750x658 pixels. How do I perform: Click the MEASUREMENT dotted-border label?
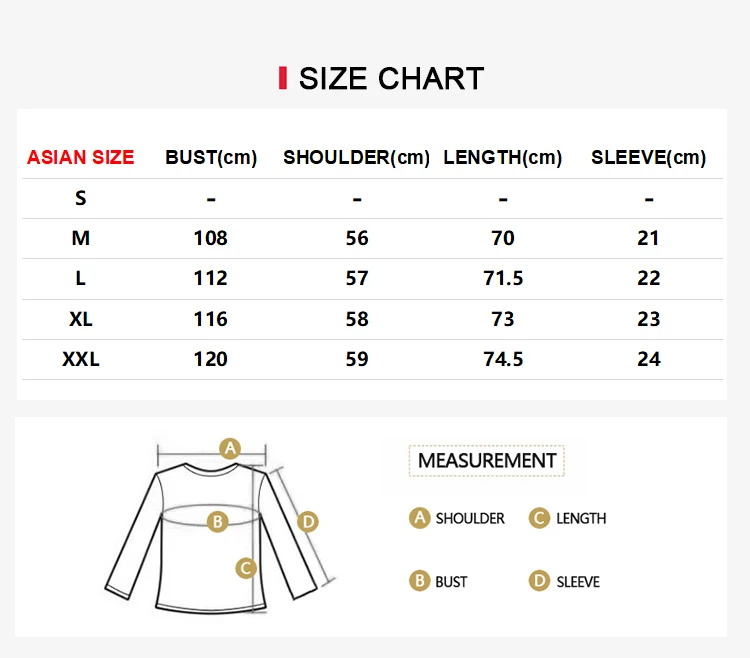(x=487, y=461)
